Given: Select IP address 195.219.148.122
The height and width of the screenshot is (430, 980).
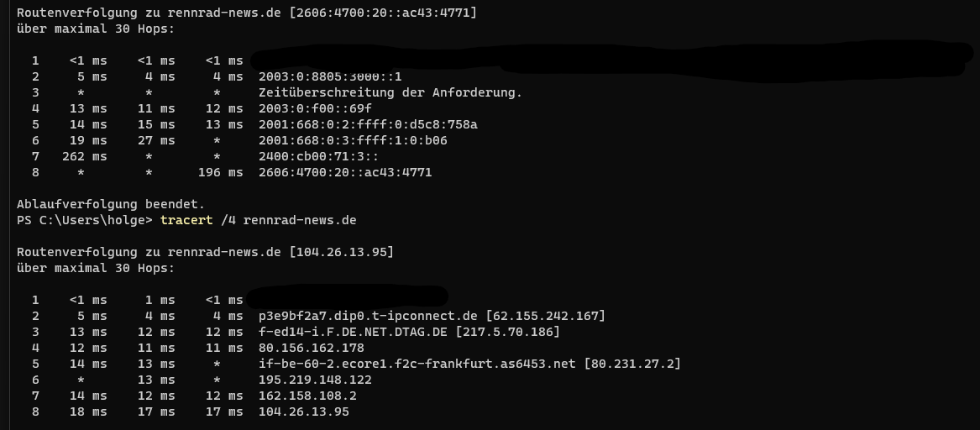Looking at the screenshot, I should pos(315,380).
